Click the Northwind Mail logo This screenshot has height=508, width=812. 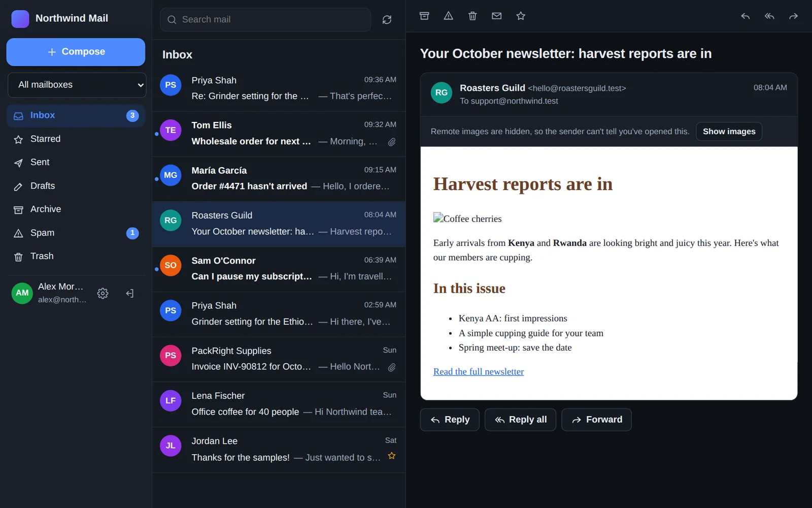click(x=20, y=19)
